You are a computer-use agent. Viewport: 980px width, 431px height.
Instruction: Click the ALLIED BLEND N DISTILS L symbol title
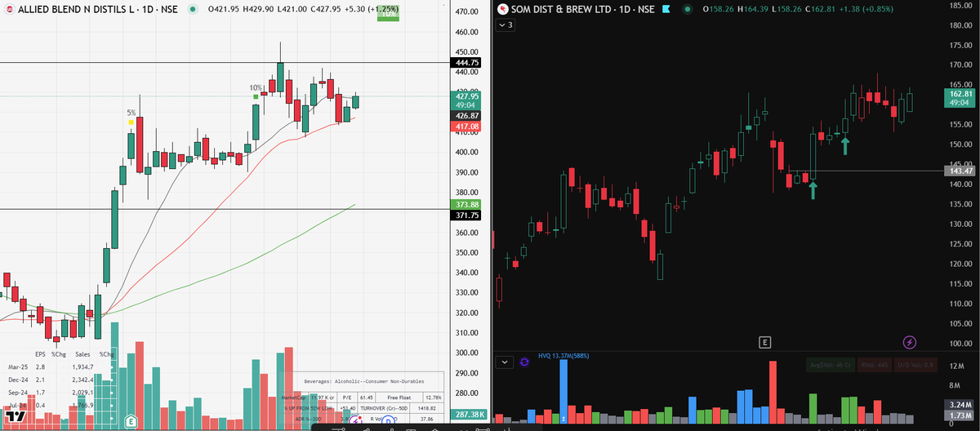coord(76,9)
